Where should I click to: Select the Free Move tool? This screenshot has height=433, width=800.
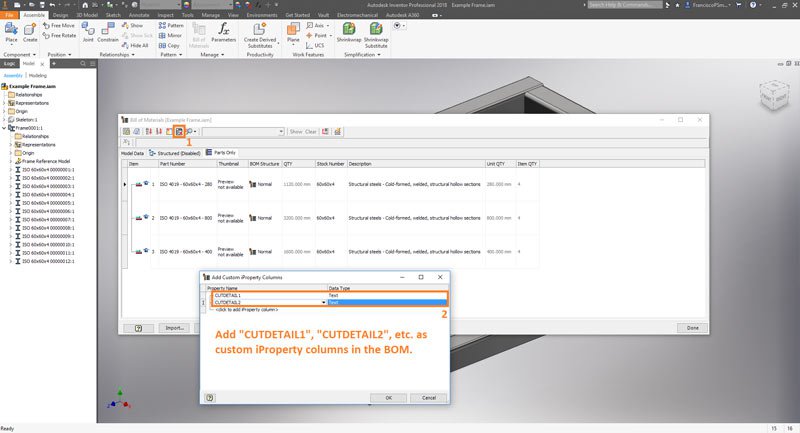(x=59, y=25)
